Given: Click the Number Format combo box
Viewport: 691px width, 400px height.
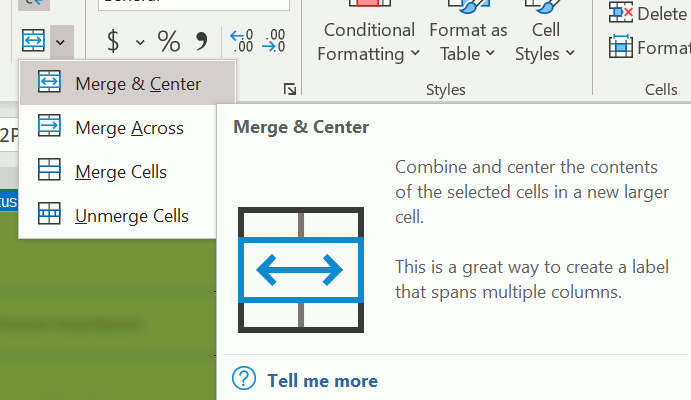Looking at the screenshot, I should click(190, 5).
